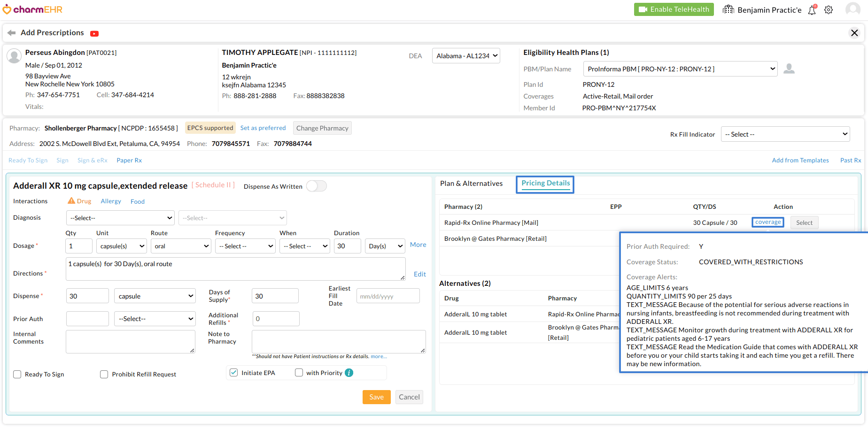Click the back arrow beside Add Prescriptions
Image resolution: width=868 pixels, height=437 pixels.
[x=12, y=33]
